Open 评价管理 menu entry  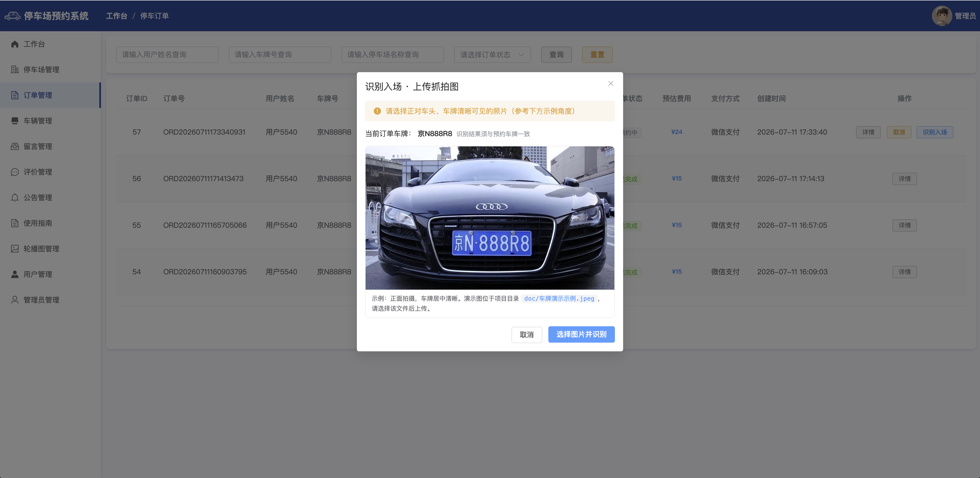pos(50,172)
